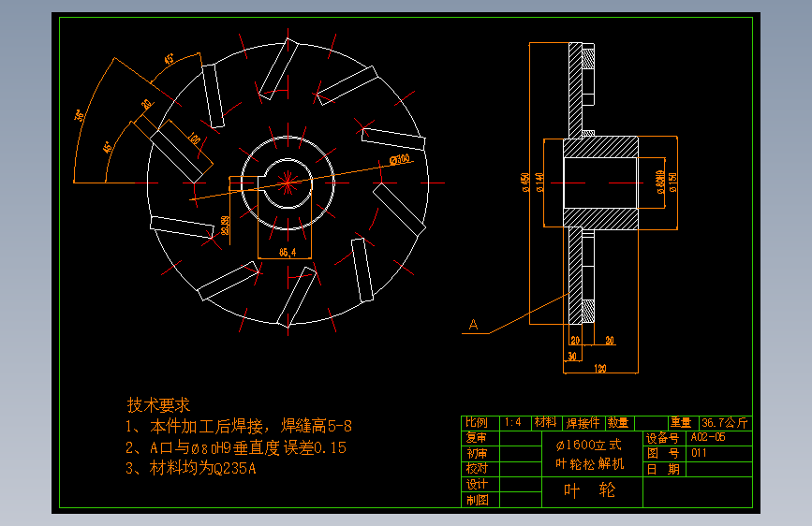This screenshot has height=526, width=812.
Task: Click the 制图 row label
Action: (x=477, y=500)
